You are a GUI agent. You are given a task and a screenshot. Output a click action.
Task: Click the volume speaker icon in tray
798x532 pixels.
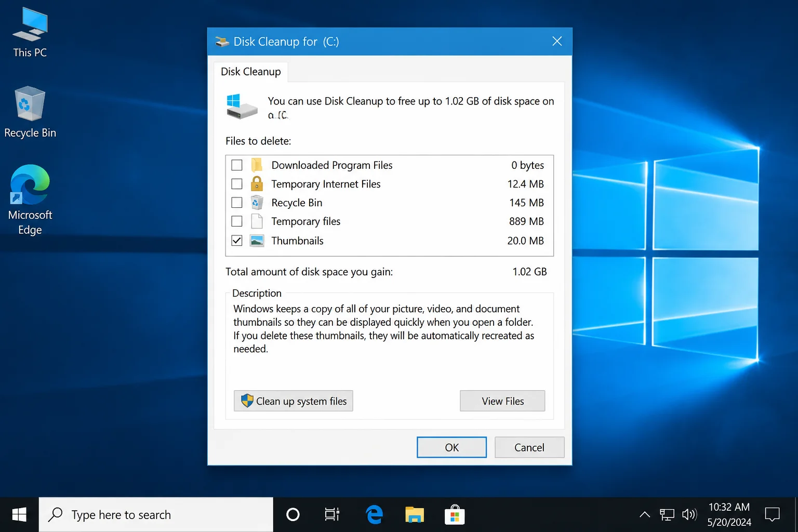point(689,515)
